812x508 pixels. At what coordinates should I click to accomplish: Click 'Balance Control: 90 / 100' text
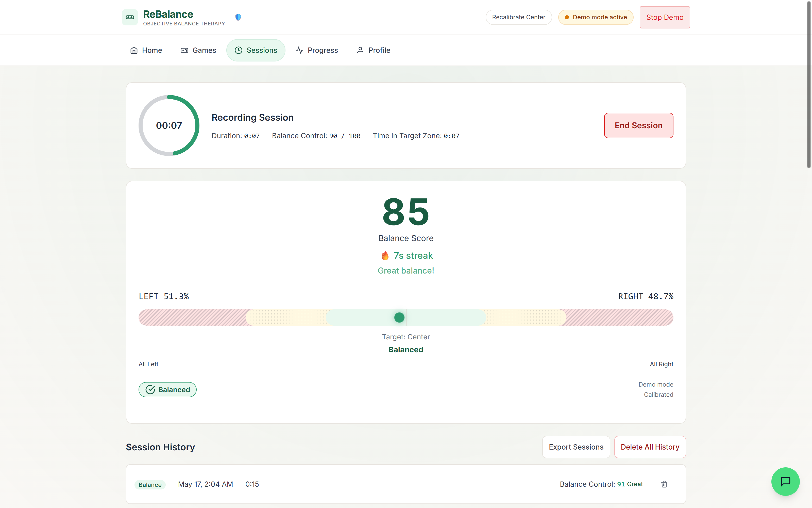pyautogui.click(x=316, y=136)
